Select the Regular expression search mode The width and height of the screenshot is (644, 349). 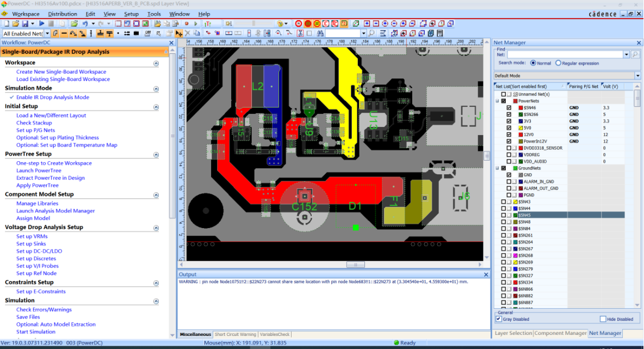[x=558, y=63]
